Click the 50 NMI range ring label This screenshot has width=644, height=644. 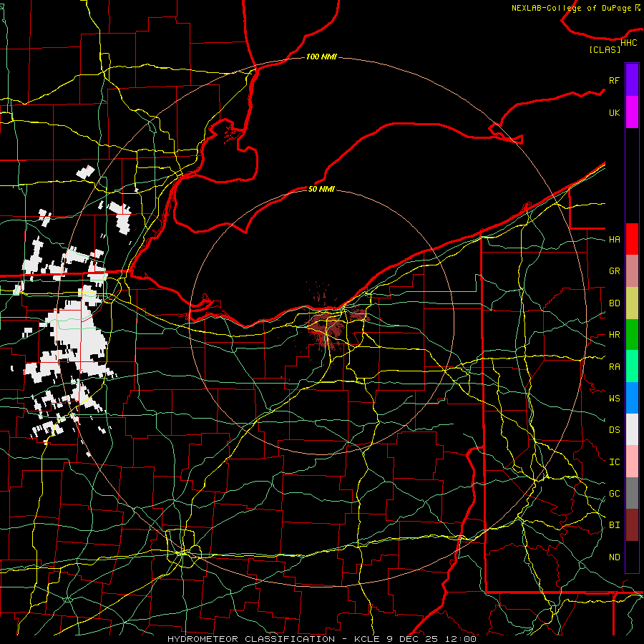[321, 189]
